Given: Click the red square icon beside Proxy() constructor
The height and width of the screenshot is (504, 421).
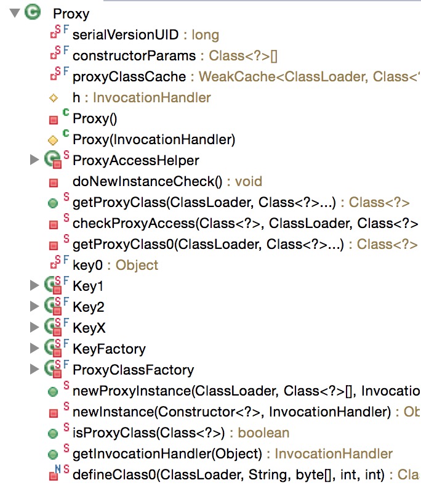Looking at the screenshot, I should coord(54,120).
